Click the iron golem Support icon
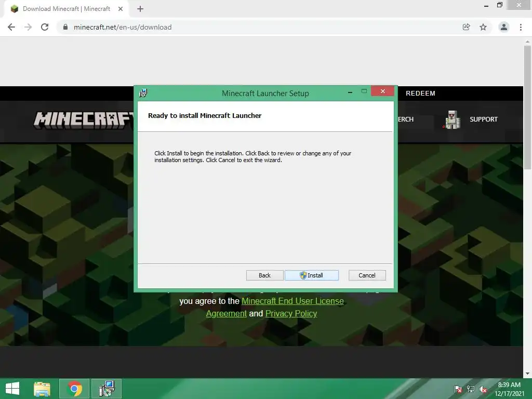 pyautogui.click(x=453, y=120)
